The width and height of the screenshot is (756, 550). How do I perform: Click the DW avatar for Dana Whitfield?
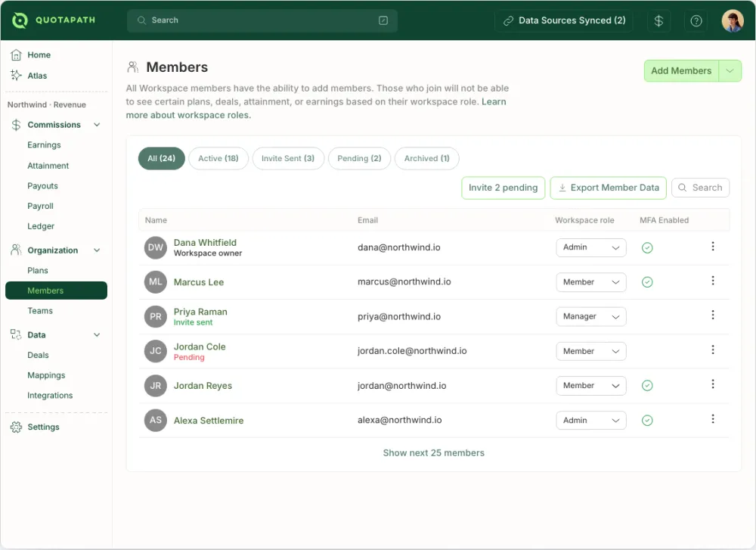point(155,247)
